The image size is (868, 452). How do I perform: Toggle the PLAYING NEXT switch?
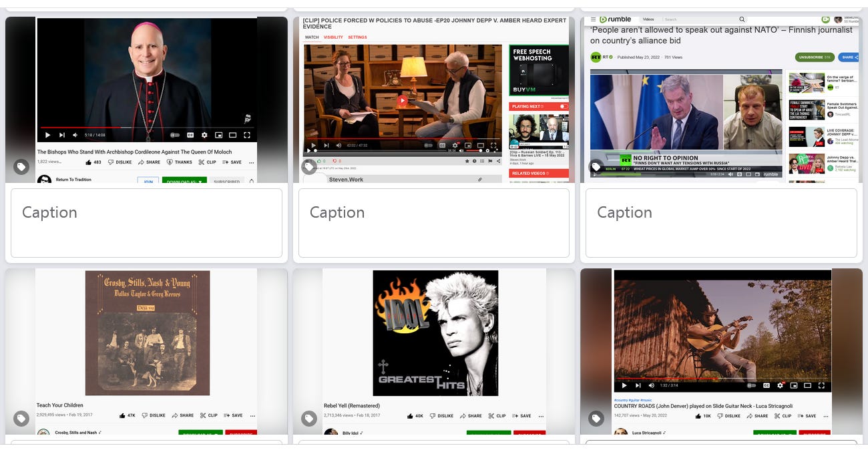[x=564, y=106]
